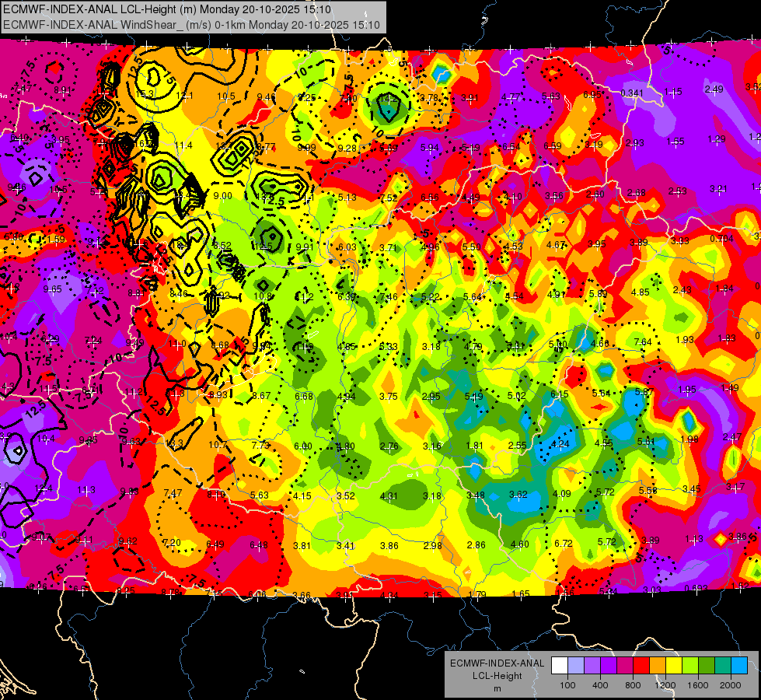Screen dimensions: 761x700
Task: Select the pale lavender legend swatch
Action: [x=576, y=666]
